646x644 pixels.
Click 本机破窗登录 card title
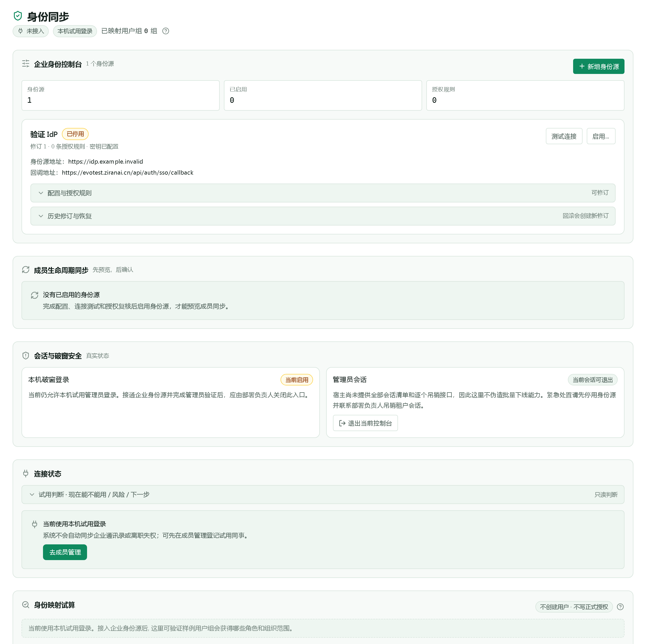[x=49, y=379]
